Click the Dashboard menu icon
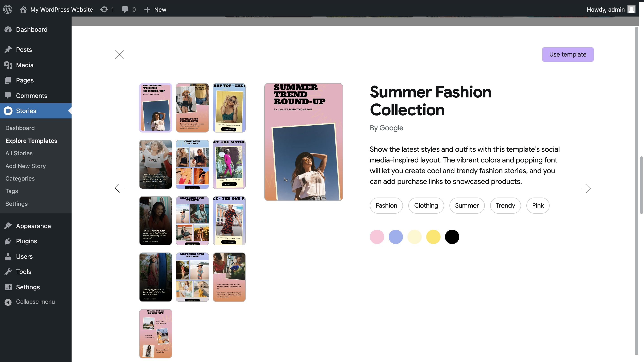The width and height of the screenshot is (644, 362). coord(8,30)
